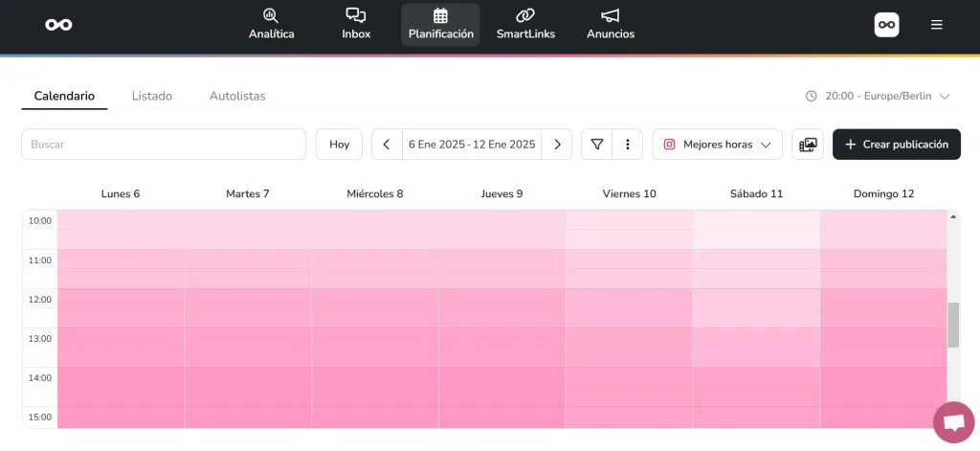Click the Metricool infinity logo

tap(58, 24)
